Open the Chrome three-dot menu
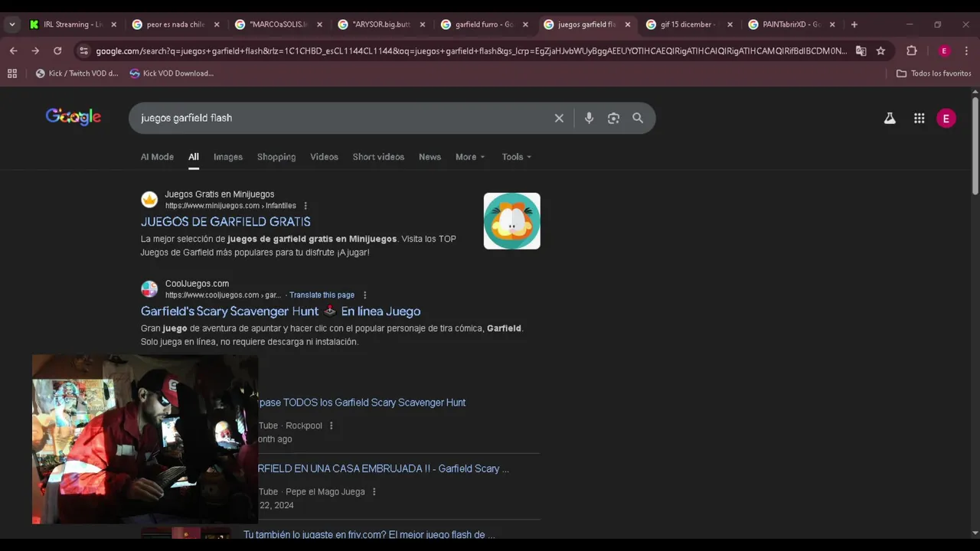This screenshot has width=980, height=551. (966, 51)
